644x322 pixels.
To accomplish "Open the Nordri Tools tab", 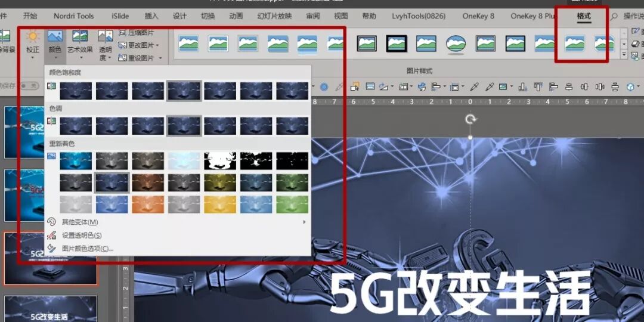I will [x=74, y=16].
